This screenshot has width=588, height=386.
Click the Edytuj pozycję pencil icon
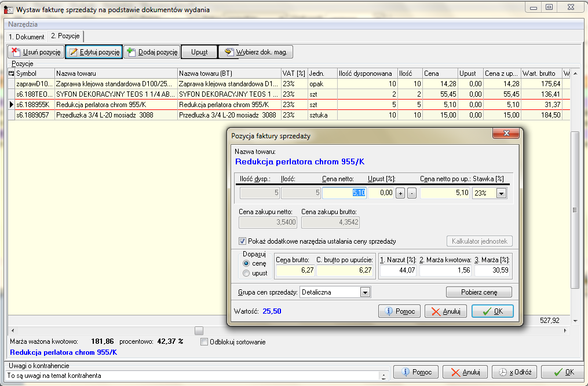tap(74, 52)
